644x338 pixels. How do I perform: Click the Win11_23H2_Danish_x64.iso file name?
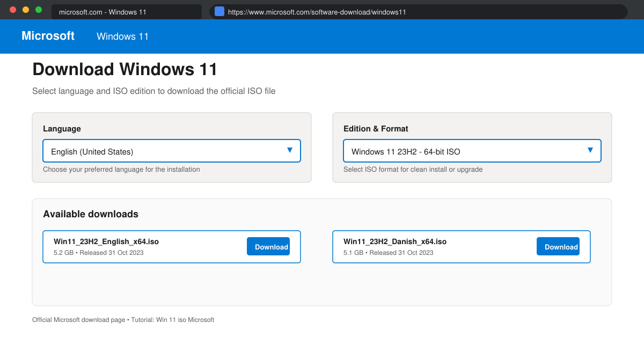click(395, 241)
